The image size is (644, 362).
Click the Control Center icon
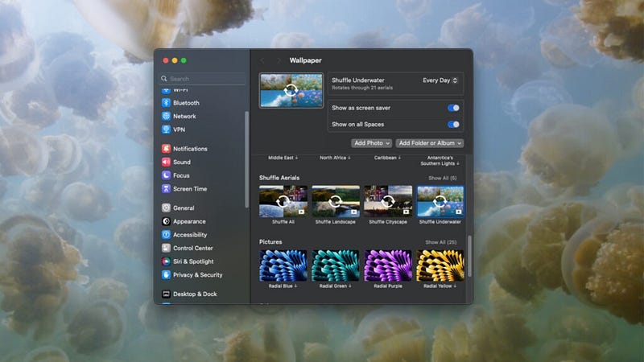point(166,248)
